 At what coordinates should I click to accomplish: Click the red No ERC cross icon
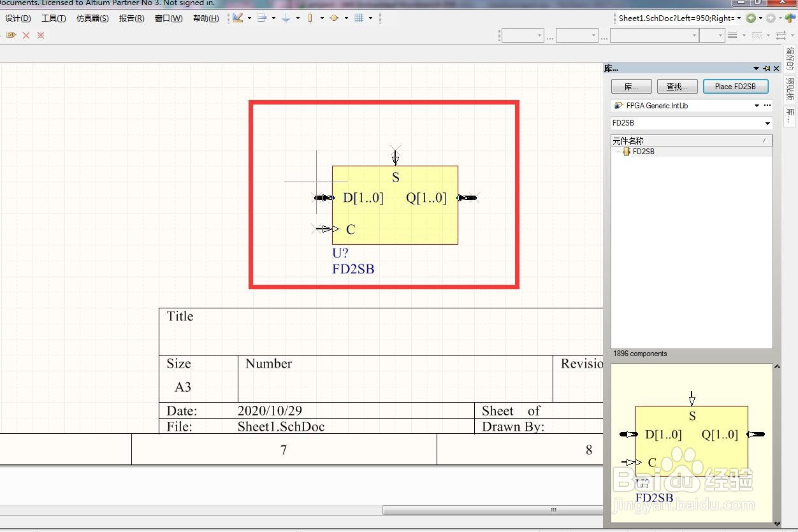click(26, 35)
